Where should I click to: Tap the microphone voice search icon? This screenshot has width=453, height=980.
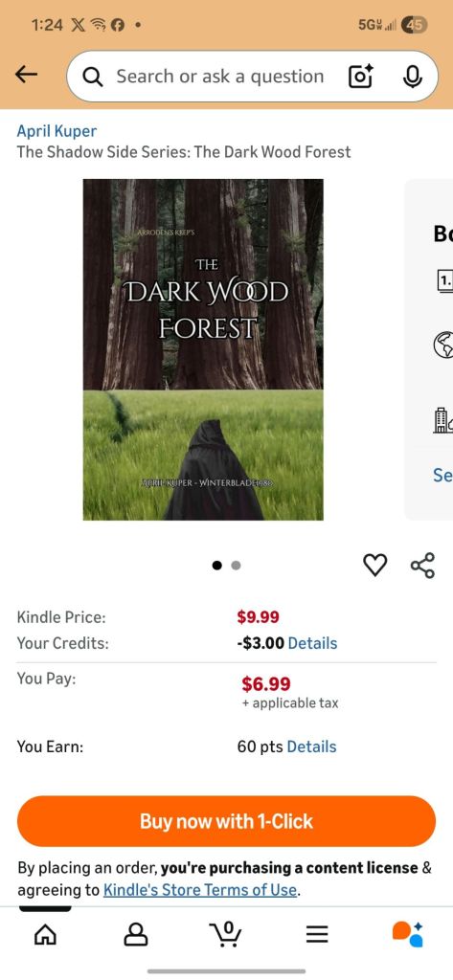click(412, 77)
